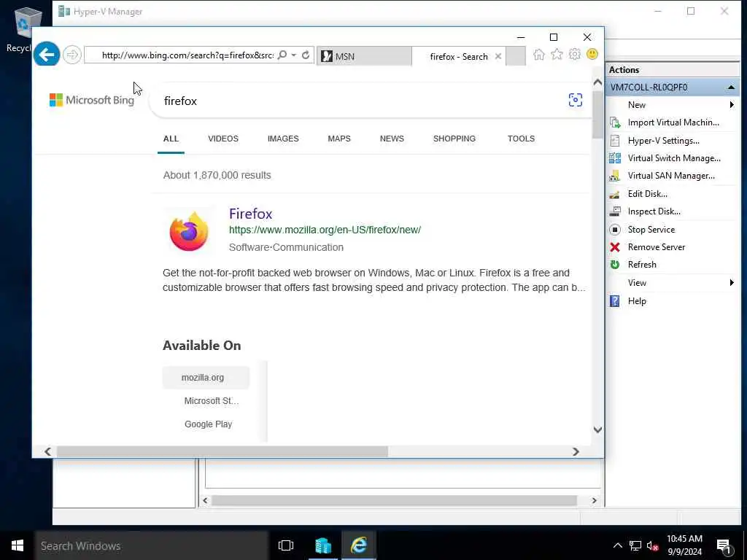The image size is (747, 560).
Task: Select mozilla.org under Available On
Action: [206, 378]
